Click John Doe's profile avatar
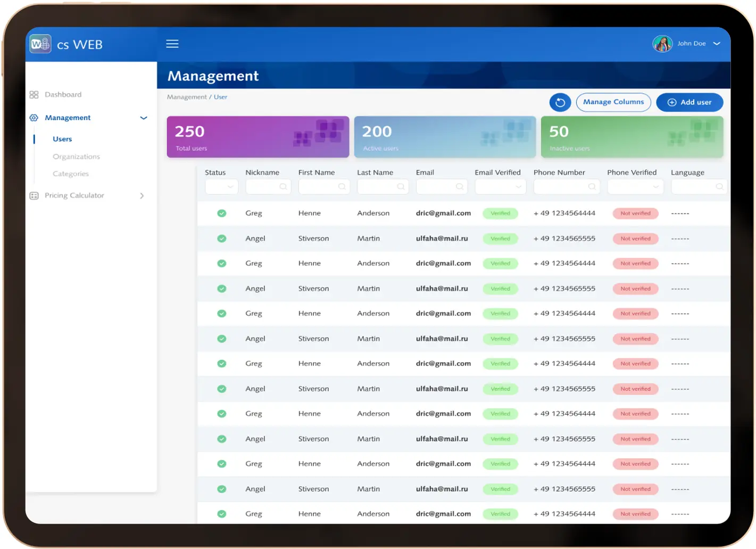Screen dimensions: 756x549 (x=662, y=44)
